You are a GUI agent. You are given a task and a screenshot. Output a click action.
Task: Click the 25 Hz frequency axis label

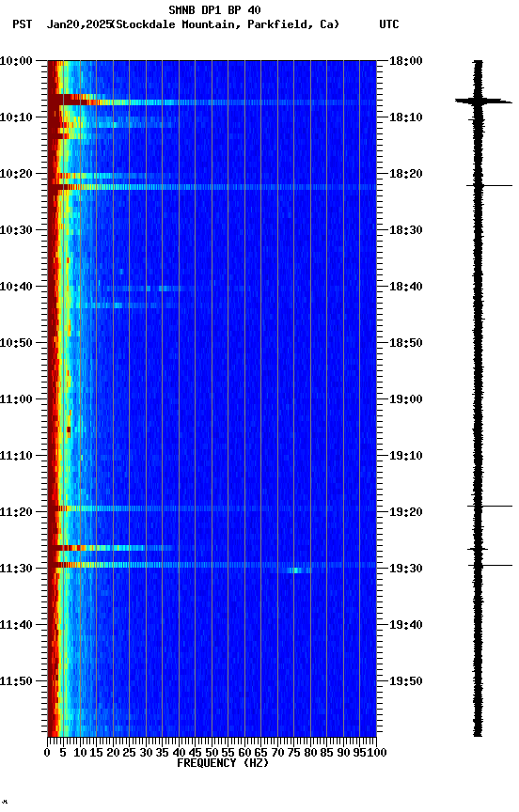(130, 753)
